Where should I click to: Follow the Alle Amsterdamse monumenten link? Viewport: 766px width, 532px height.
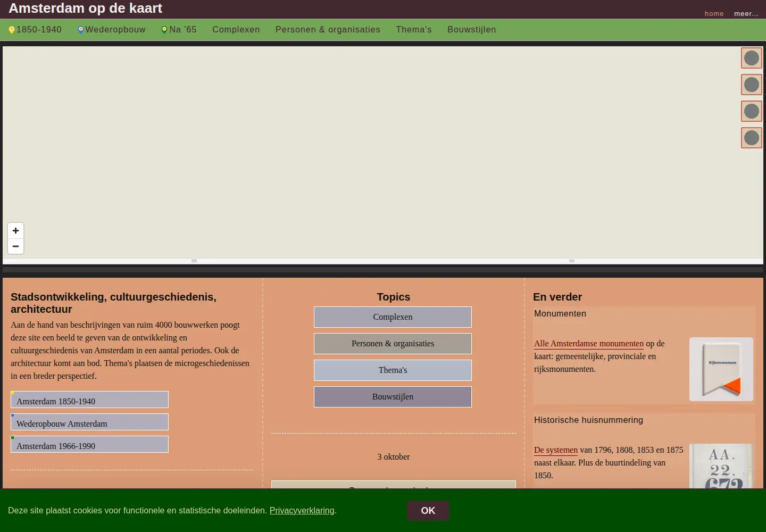[x=589, y=344]
